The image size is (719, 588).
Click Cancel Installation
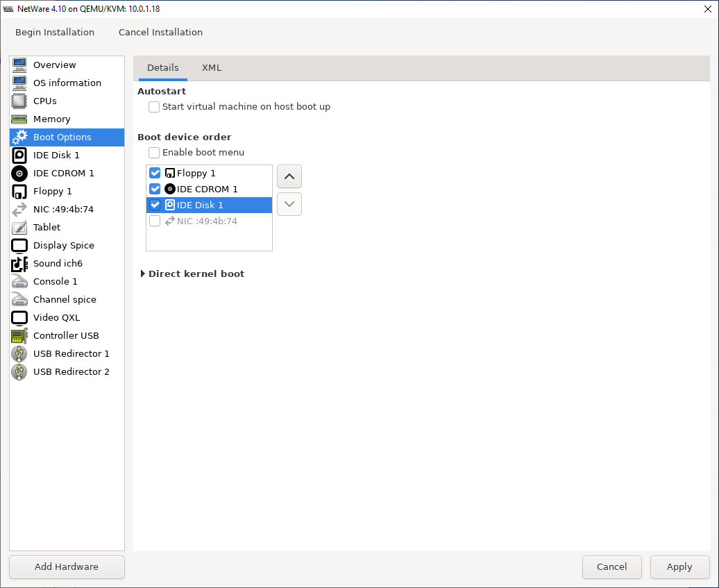[160, 32]
